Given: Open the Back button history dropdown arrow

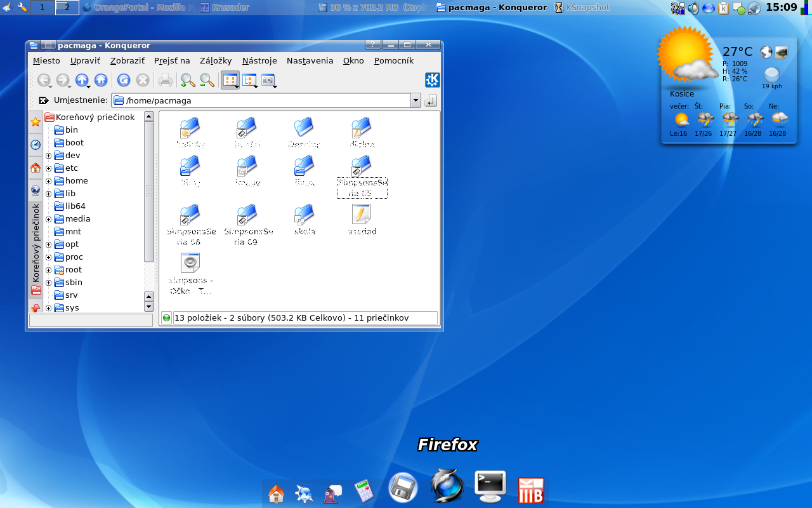Looking at the screenshot, I should 50,86.
